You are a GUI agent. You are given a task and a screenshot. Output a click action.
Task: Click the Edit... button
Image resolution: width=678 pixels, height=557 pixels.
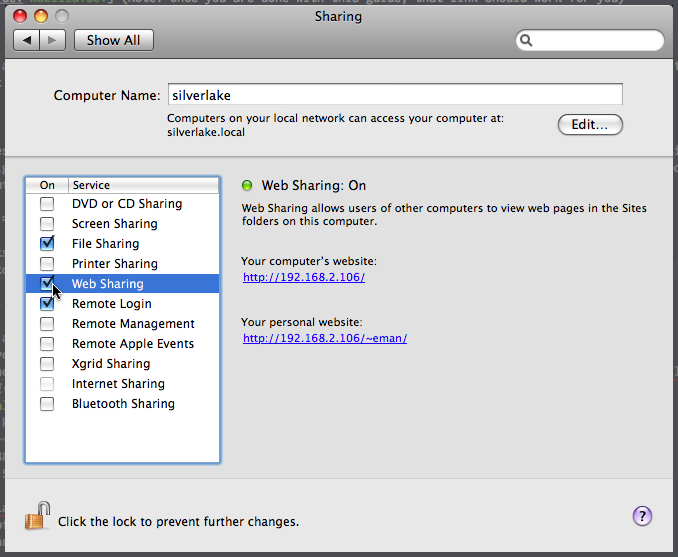tap(590, 125)
